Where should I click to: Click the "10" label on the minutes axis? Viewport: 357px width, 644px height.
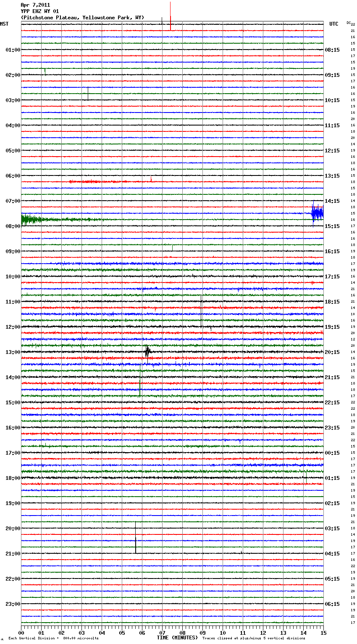223,633
